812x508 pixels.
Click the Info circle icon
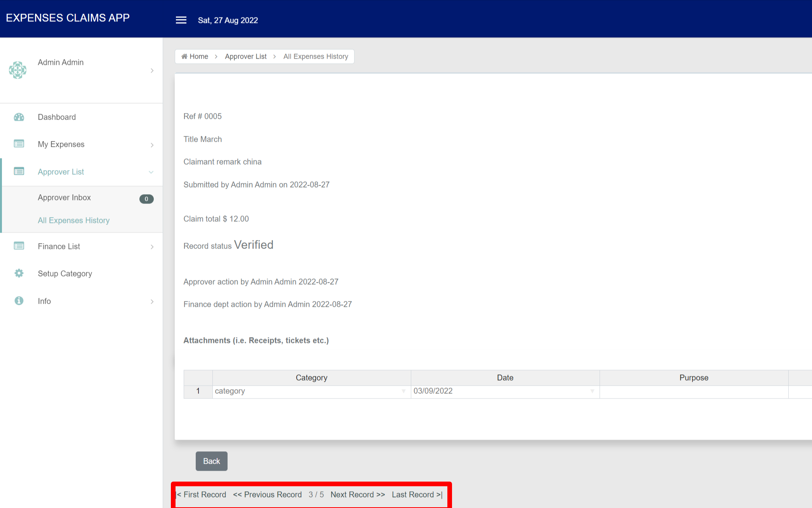tap(19, 301)
